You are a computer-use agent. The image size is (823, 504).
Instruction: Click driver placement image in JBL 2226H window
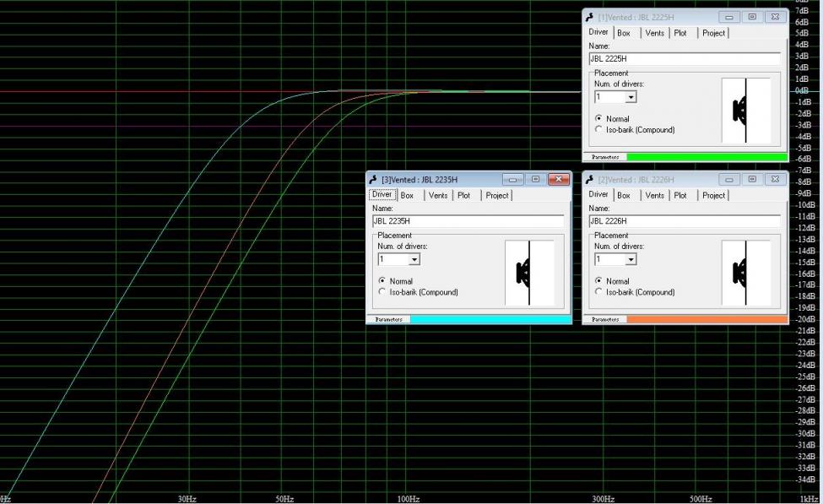click(746, 273)
